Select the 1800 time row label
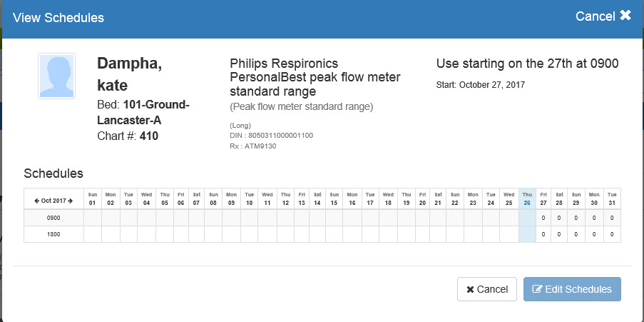The width and height of the screenshot is (644, 322). (53, 234)
